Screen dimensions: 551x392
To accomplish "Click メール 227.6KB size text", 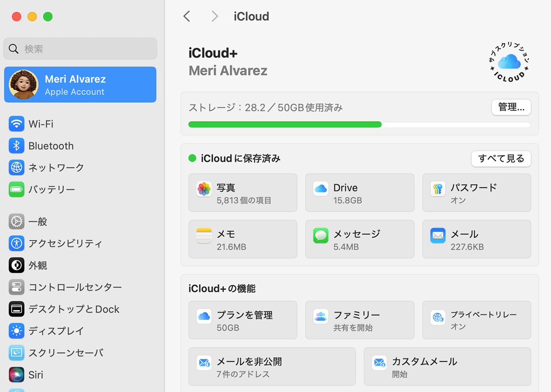I will (x=467, y=247).
